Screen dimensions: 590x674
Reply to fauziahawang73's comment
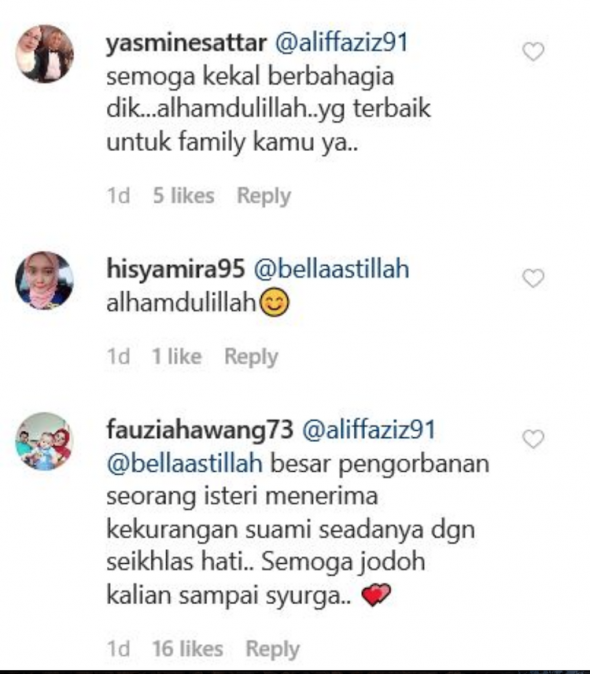[x=272, y=649]
